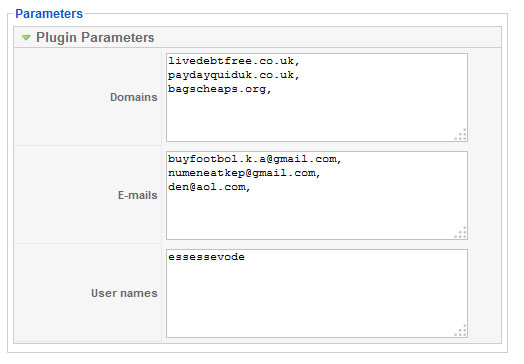This screenshot has width=524, height=364.
Task: Click the bagscheaps.org domain entry
Action: (x=220, y=89)
